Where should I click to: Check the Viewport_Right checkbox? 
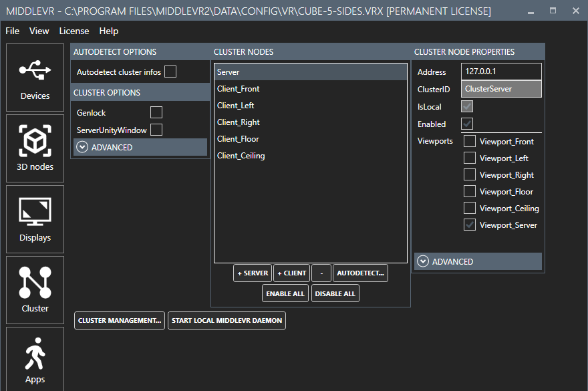point(470,174)
